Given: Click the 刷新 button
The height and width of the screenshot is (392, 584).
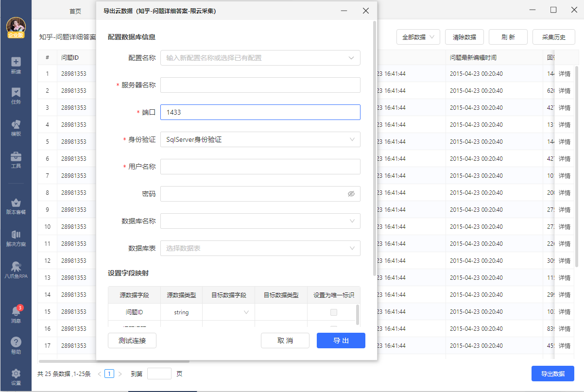Looking at the screenshot, I should [x=508, y=37].
